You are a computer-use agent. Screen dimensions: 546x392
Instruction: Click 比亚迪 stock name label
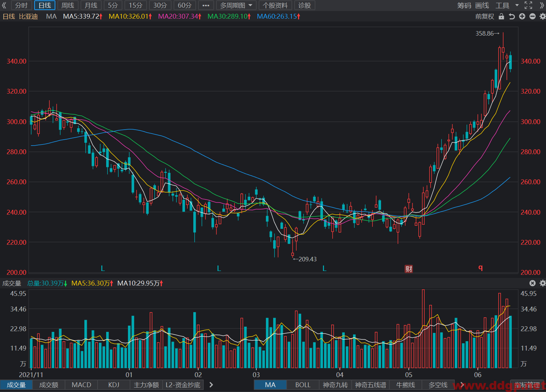(28, 16)
